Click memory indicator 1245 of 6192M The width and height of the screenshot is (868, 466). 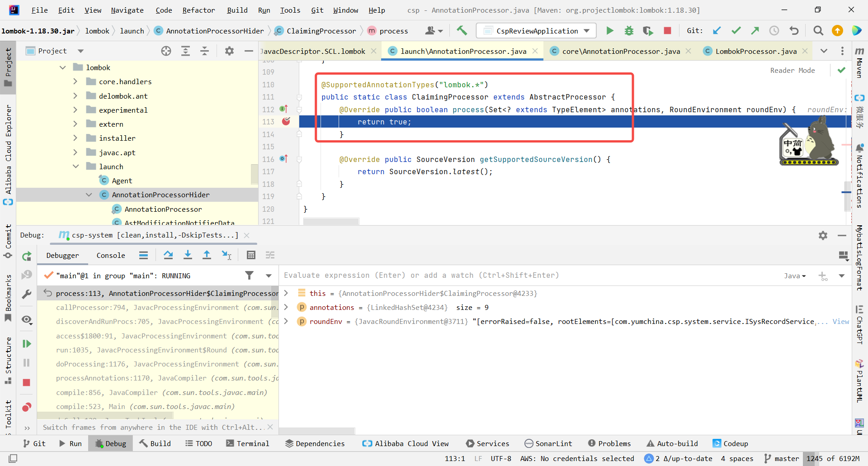(x=833, y=458)
